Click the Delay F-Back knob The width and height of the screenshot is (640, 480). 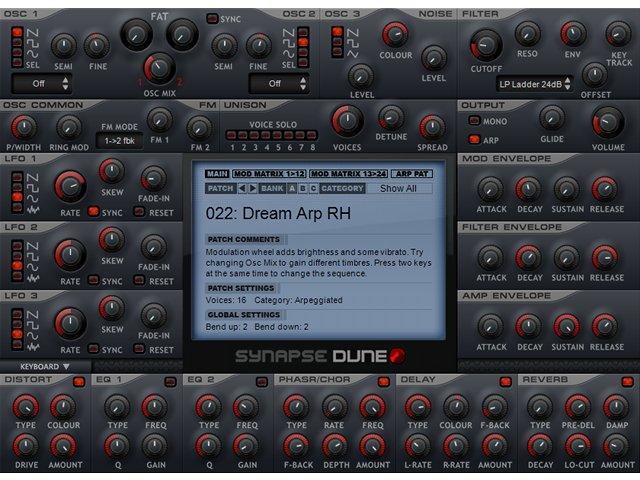[x=494, y=407]
